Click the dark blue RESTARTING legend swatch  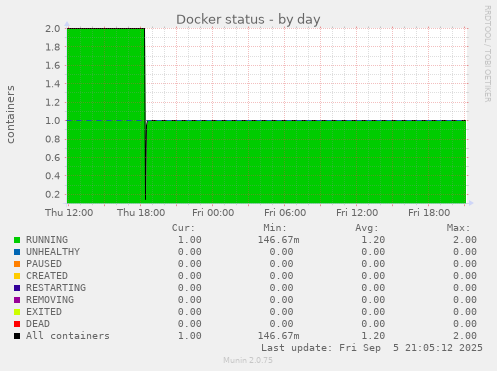(17, 288)
